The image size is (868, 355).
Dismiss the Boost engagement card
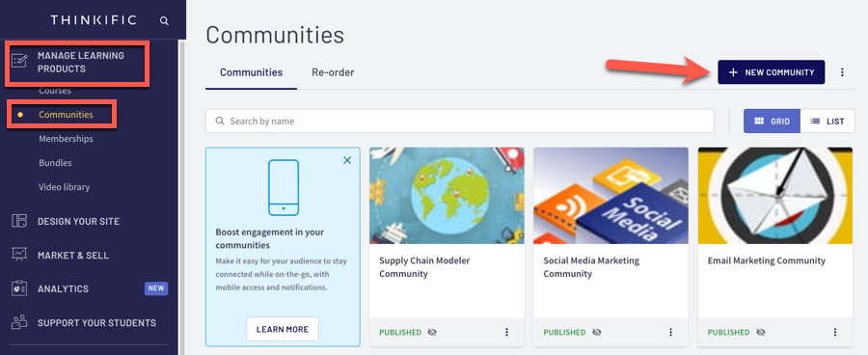[347, 160]
